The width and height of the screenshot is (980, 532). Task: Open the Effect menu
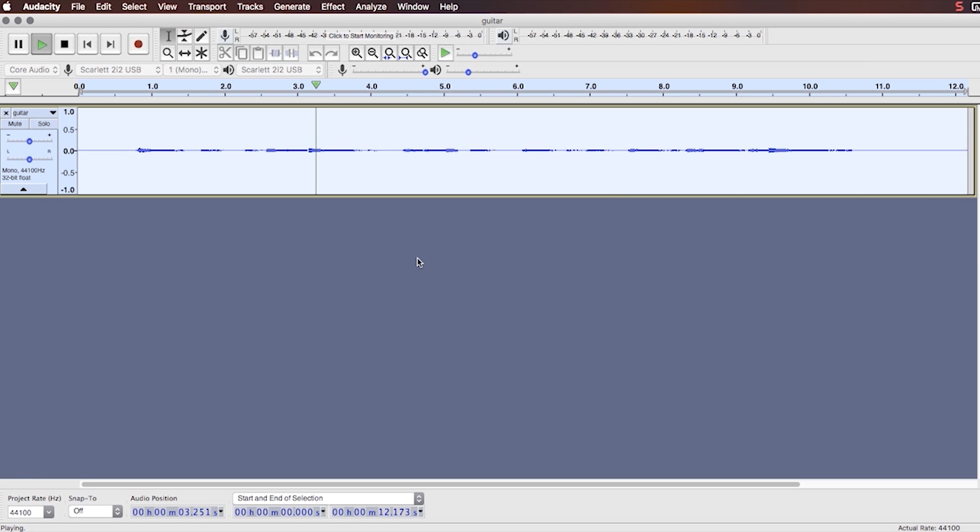click(332, 7)
